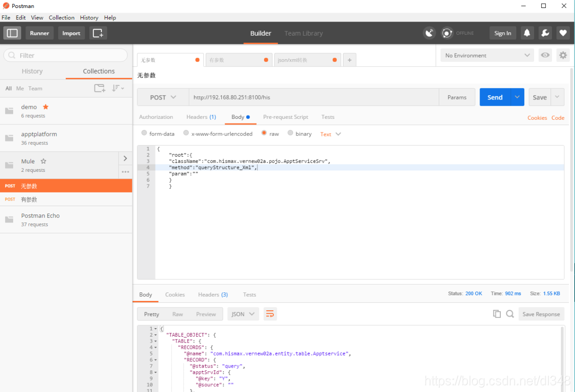This screenshot has width=575, height=392.
Task: Open environment quick look eye icon
Action: click(545, 55)
